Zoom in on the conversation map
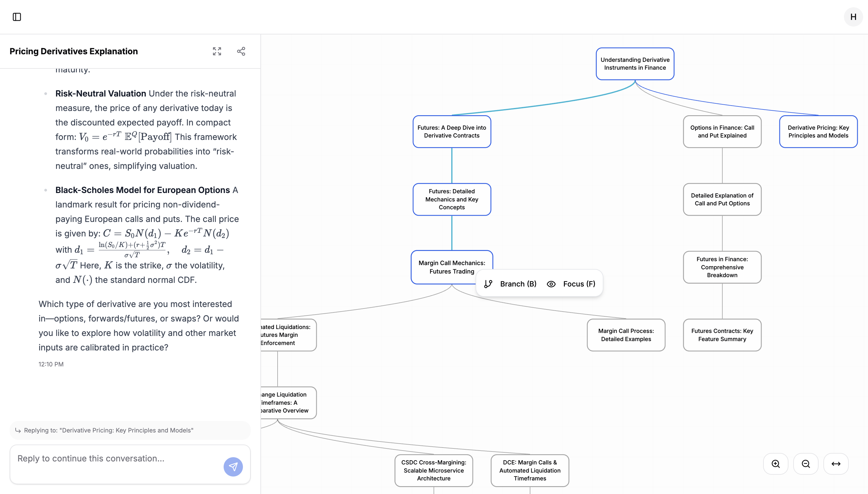Screen dimensions: 868x494 pos(775,464)
